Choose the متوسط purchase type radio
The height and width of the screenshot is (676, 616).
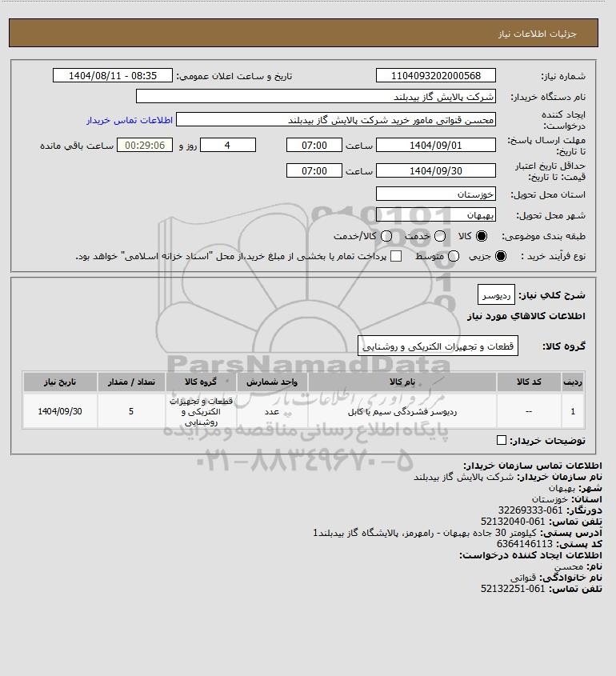(453, 256)
